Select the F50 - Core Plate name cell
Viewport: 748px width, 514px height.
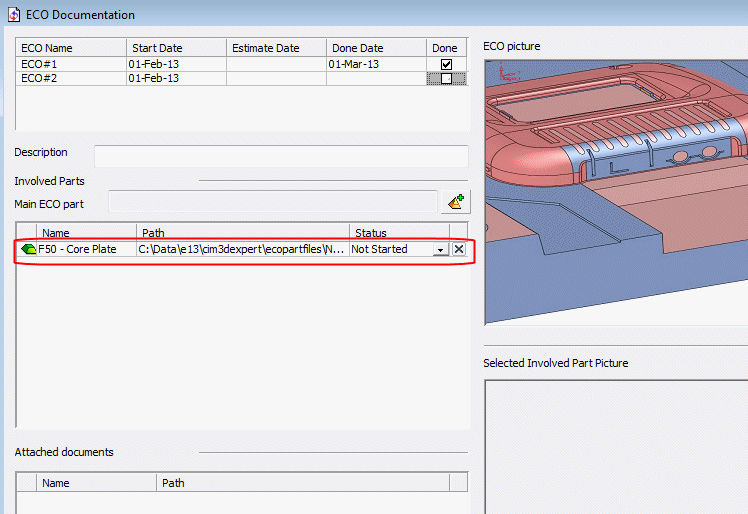click(87, 249)
